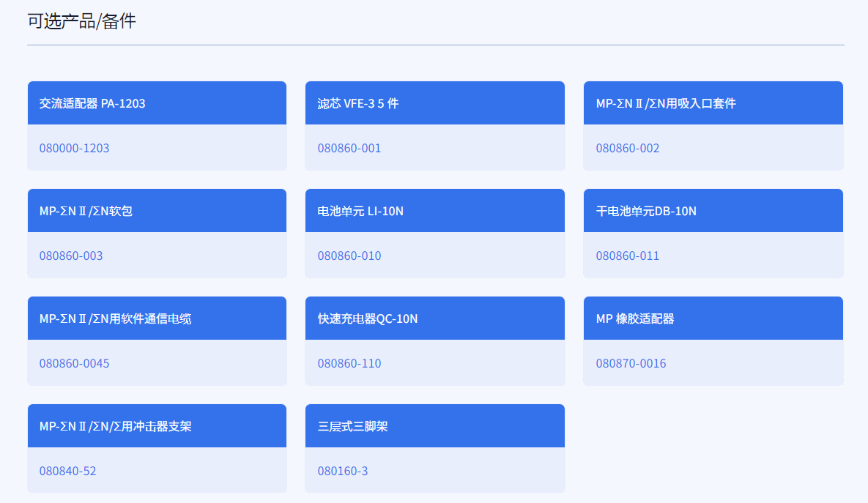Click part number 080860-001

pyautogui.click(x=349, y=148)
